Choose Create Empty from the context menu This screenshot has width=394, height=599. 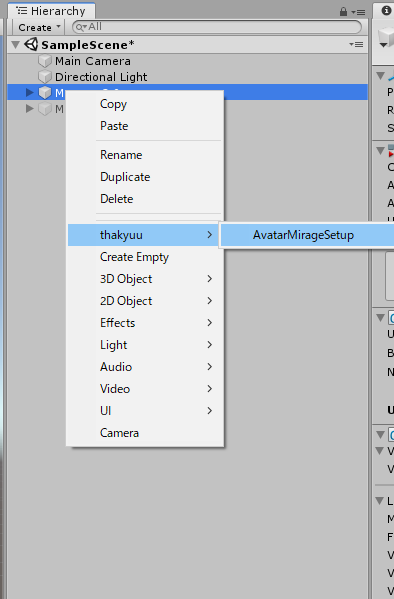pyautogui.click(x=145, y=257)
